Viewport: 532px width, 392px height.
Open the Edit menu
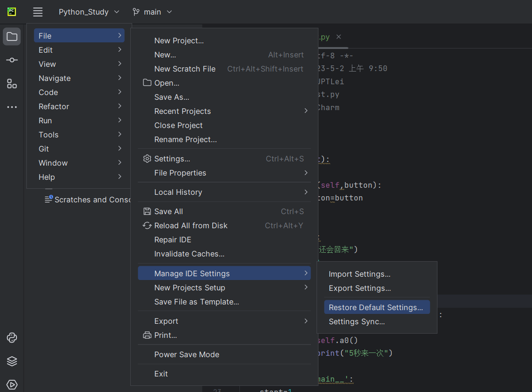tap(79, 50)
